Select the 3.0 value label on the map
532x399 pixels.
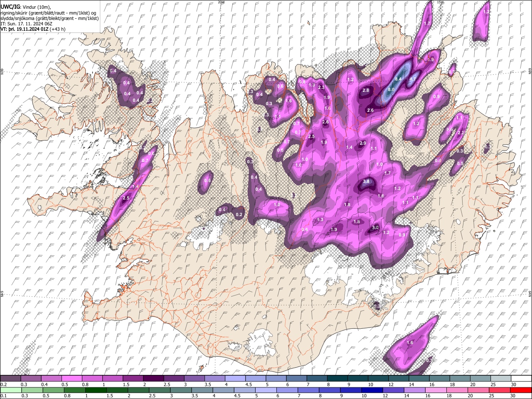click(375, 227)
